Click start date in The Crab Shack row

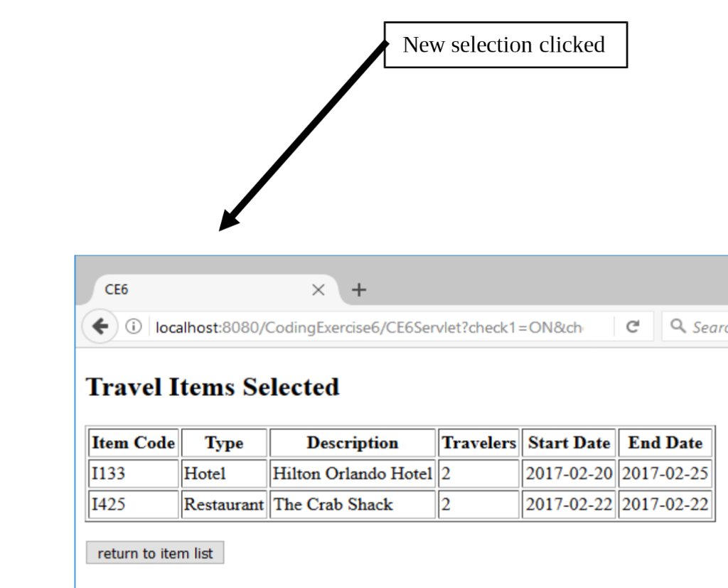(569, 504)
